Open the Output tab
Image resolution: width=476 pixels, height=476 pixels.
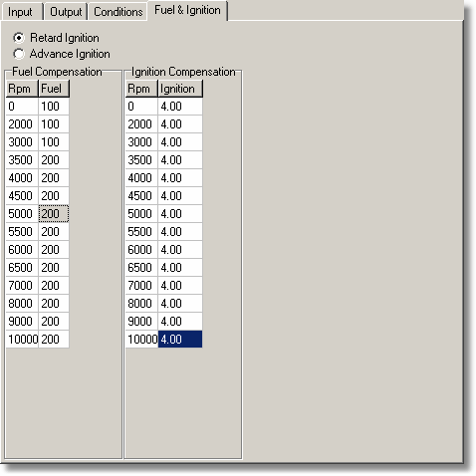(x=66, y=12)
